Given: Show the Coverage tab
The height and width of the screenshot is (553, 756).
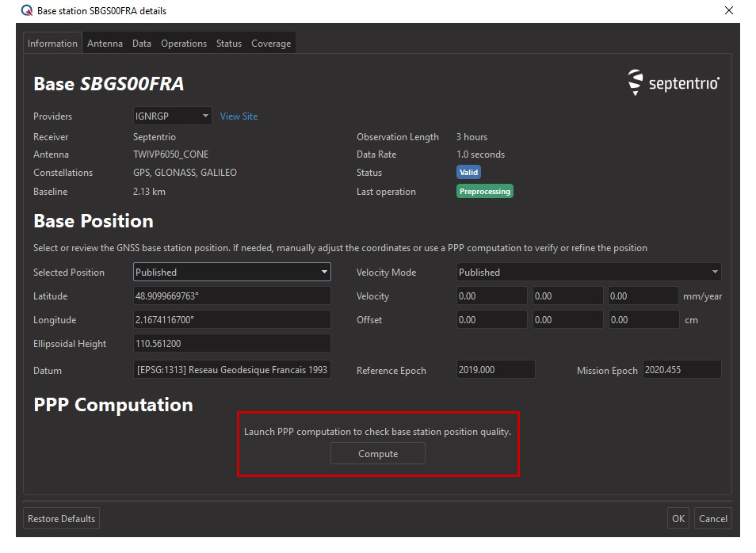Looking at the screenshot, I should click(271, 44).
